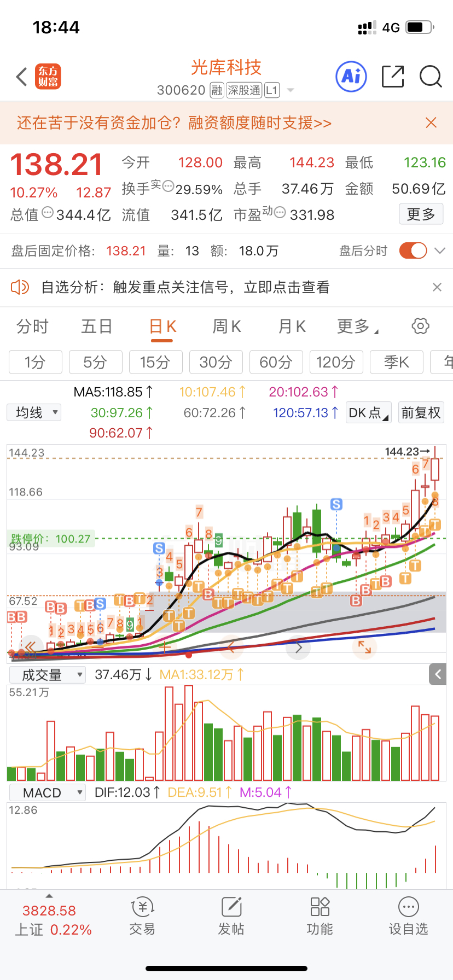Viewport: 453px width, 980px height.
Task: Switch to 分时 tab
Action: click(32, 326)
